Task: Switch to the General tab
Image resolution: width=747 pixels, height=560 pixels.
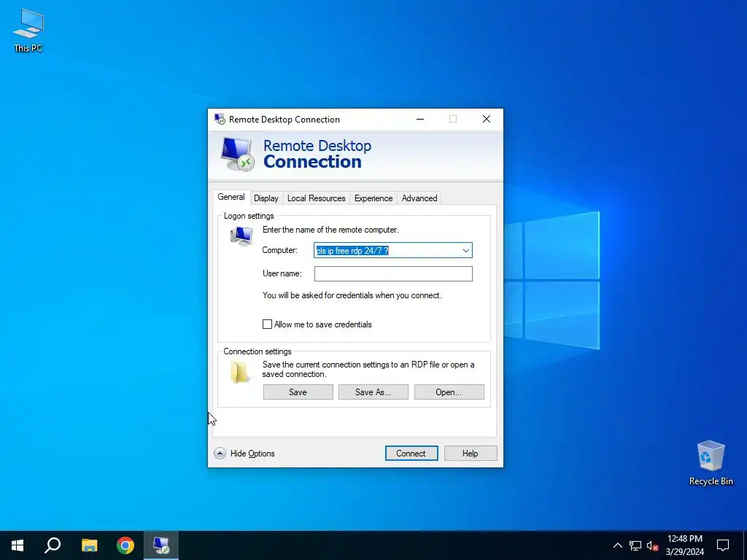Action: pos(231,197)
